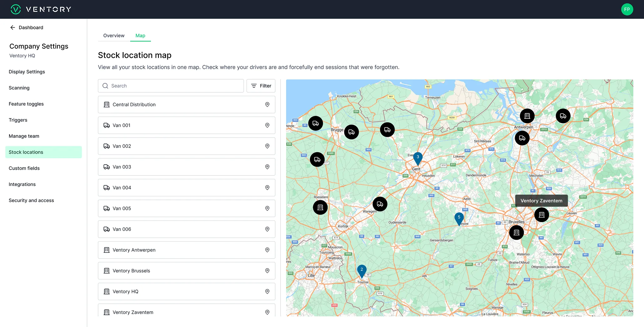Open the FP user avatar menu
644x327 pixels.
627,9
